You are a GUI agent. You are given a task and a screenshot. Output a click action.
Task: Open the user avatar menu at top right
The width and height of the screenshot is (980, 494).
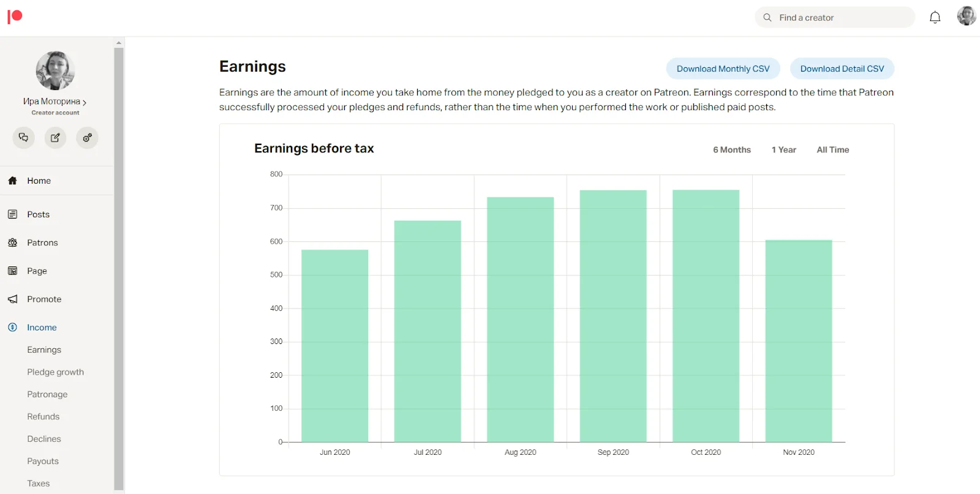point(967,17)
